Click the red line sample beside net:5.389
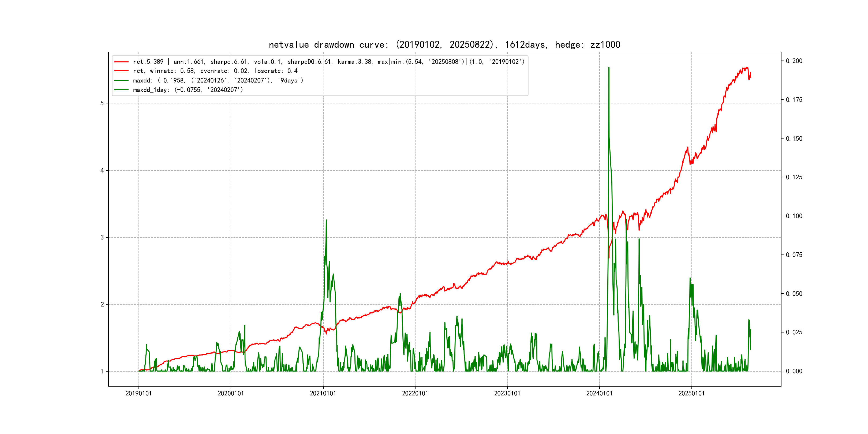The width and height of the screenshot is (868, 434). [121, 62]
